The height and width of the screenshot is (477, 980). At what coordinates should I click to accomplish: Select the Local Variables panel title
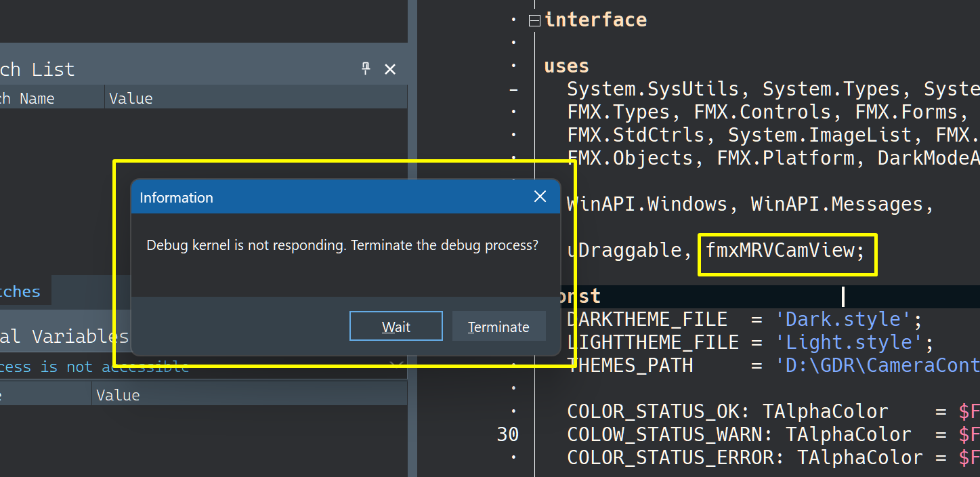(64, 336)
